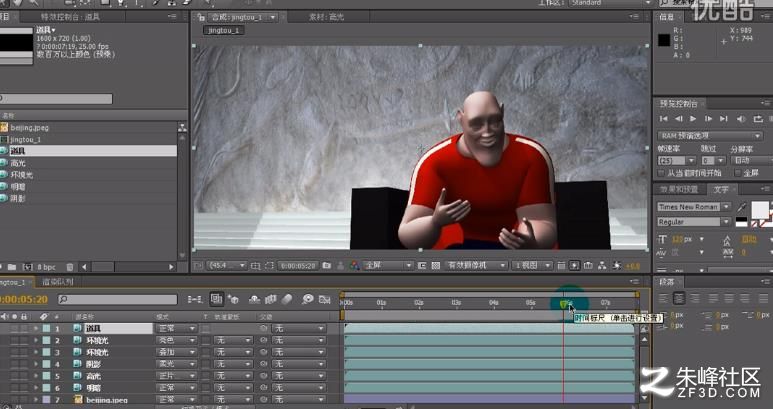This screenshot has height=409, width=773.
Task: Toggle preserve transparency box for layer 5 高光
Action: [x=206, y=376]
